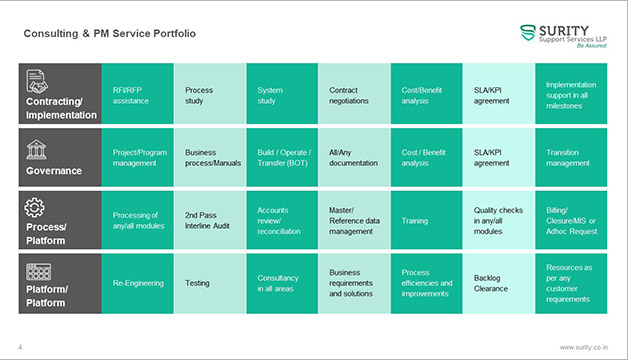This screenshot has width=628, height=360.
Task: Select the Contract negotiations tile
Action: (x=354, y=94)
